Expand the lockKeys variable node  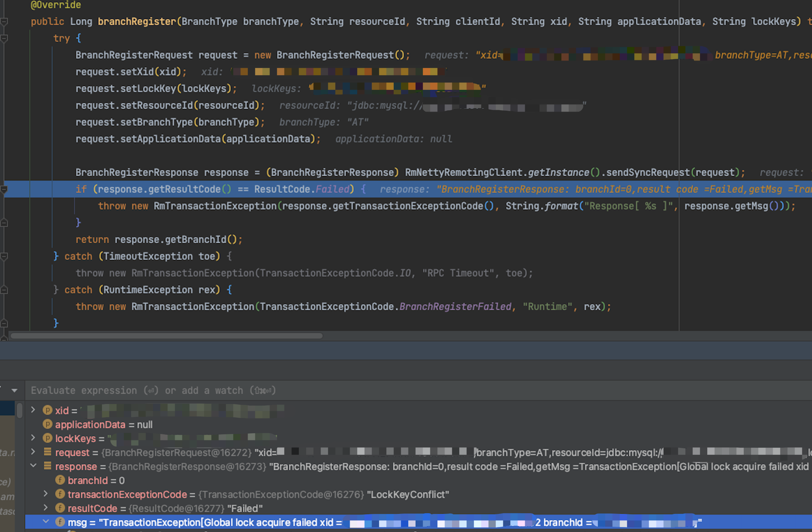(x=33, y=438)
